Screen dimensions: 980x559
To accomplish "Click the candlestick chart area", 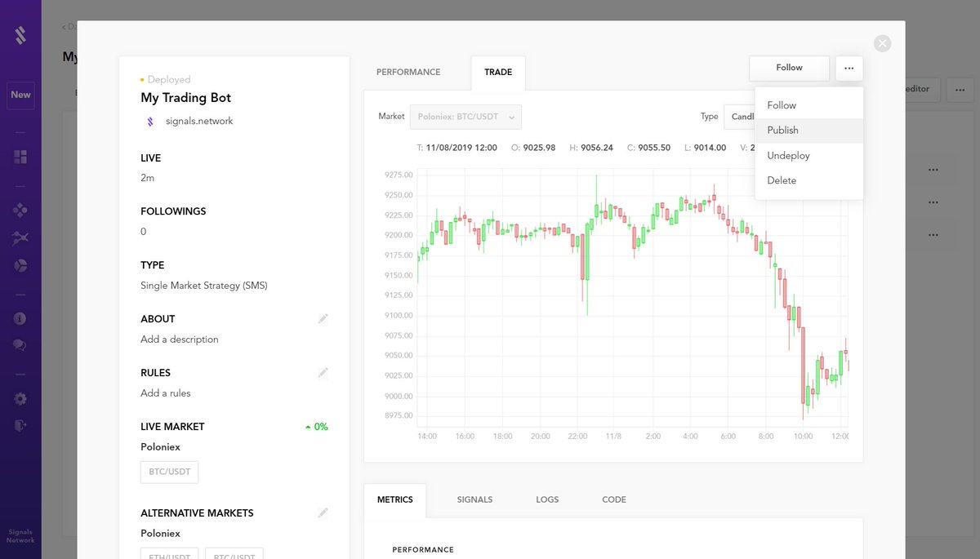I will (x=633, y=298).
